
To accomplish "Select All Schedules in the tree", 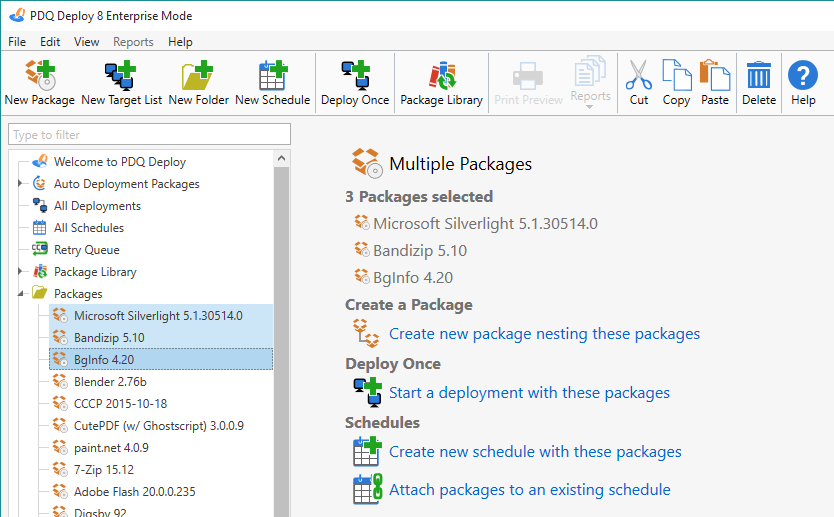I will (x=89, y=228).
